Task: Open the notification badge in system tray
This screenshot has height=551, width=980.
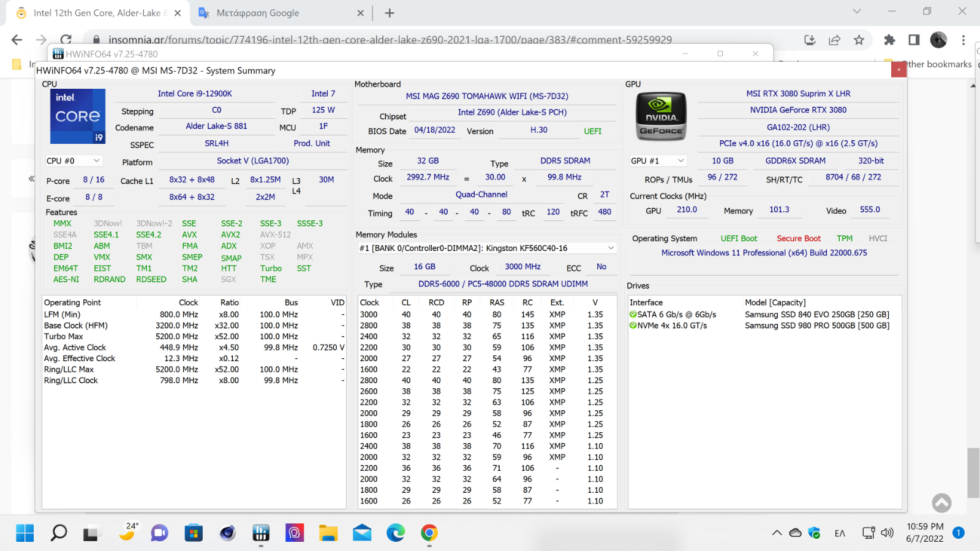Action: pos(959,533)
